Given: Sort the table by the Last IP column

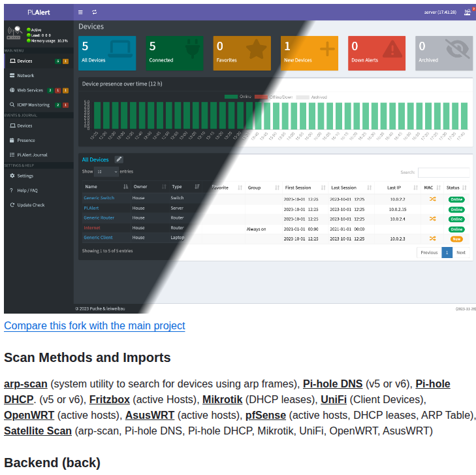Looking at the screenshot, I should [x=398, y=188].
